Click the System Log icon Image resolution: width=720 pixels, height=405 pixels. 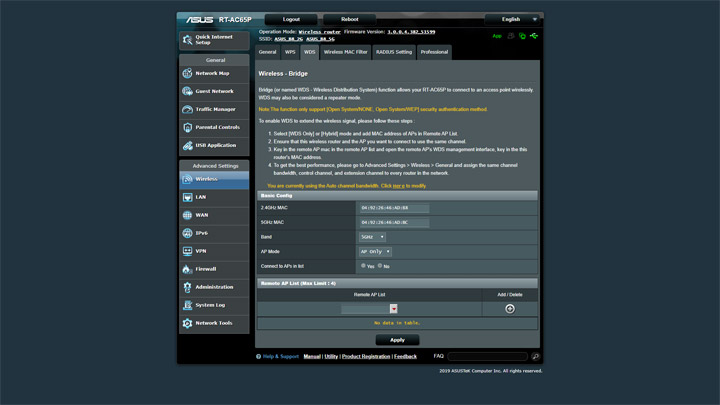(187, 305)
